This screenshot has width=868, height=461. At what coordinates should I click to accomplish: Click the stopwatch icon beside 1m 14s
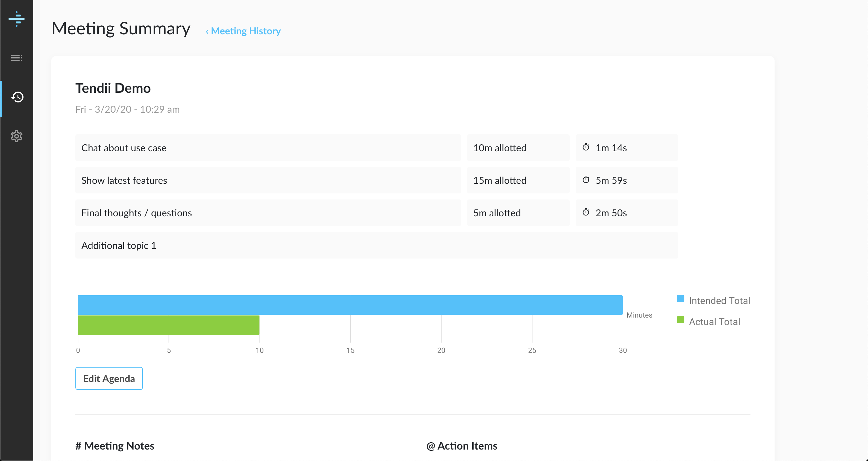pyautogui.click(x=586, y=147)
